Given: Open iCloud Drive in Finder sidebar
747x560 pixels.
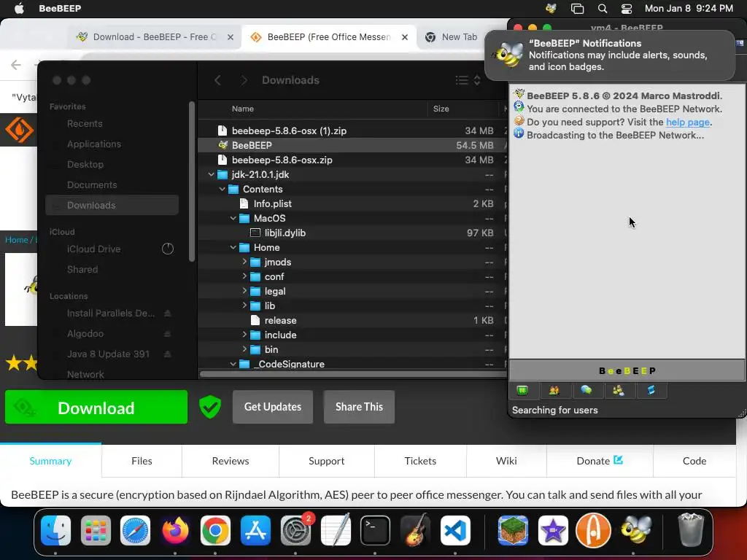Looking at the screenshot, I should (112, 249).
